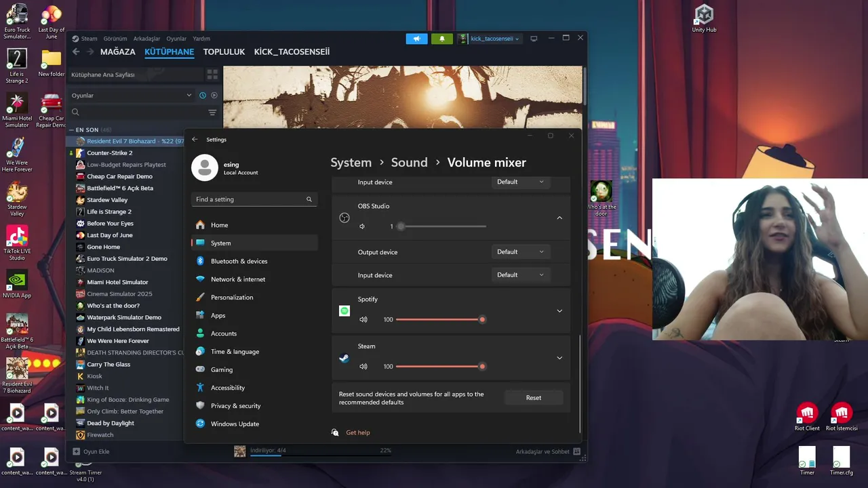
Task: Open Accounts settings page
Action: pos(254,333)
